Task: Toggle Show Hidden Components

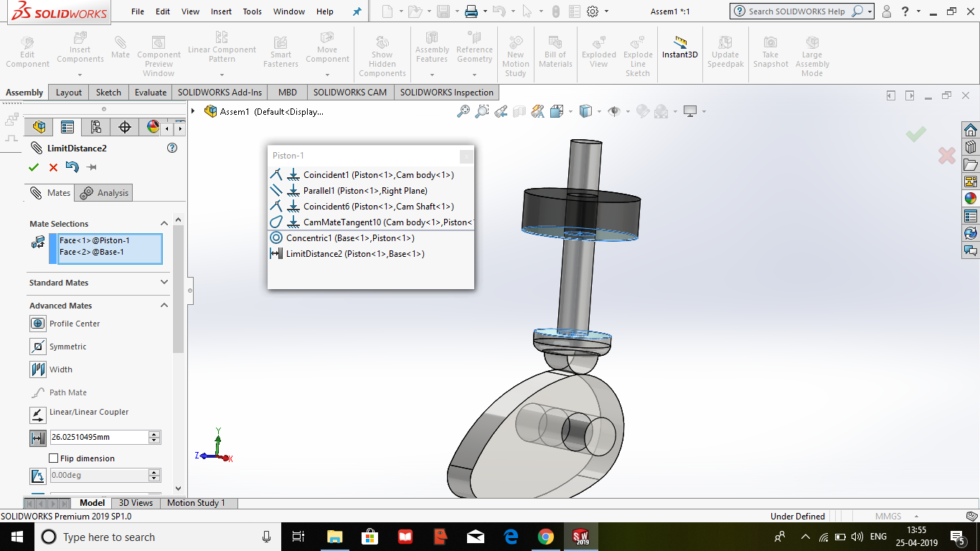Action: [382, 50]
